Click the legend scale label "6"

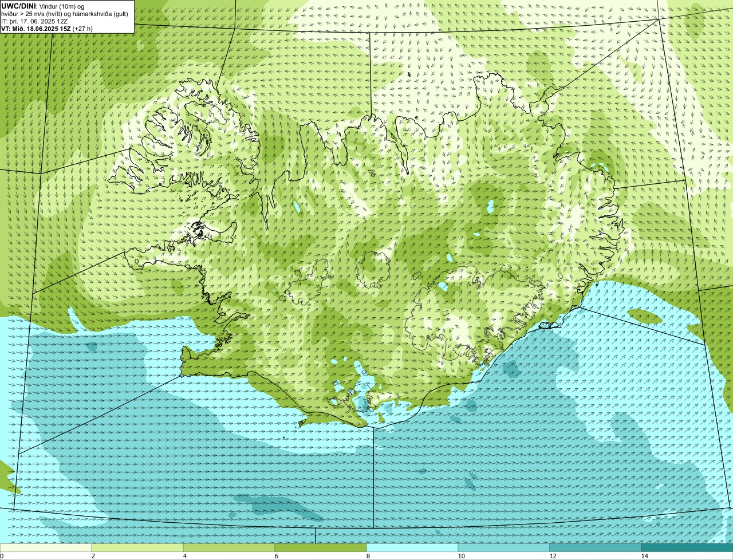[277, 556]
